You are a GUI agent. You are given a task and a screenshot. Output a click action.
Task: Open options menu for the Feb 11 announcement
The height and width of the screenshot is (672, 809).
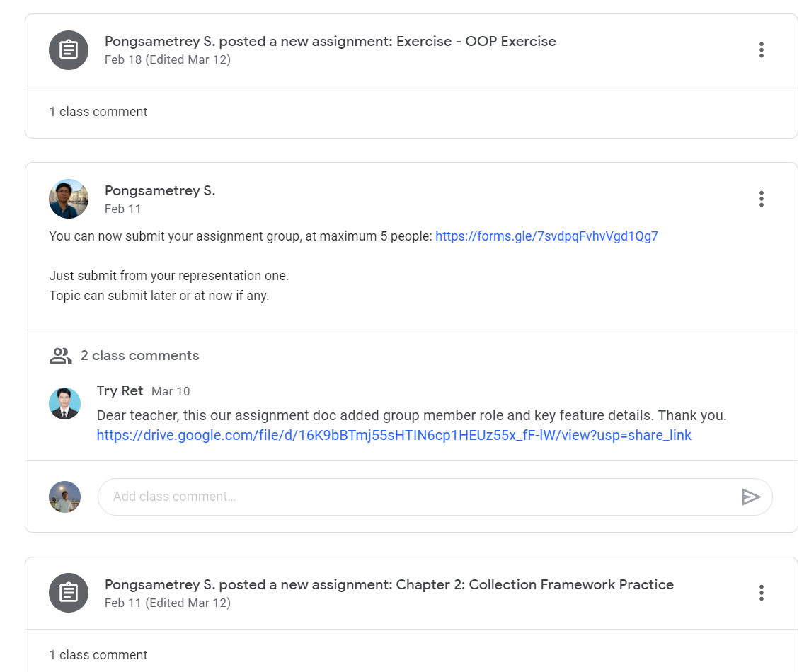[761, 199]
